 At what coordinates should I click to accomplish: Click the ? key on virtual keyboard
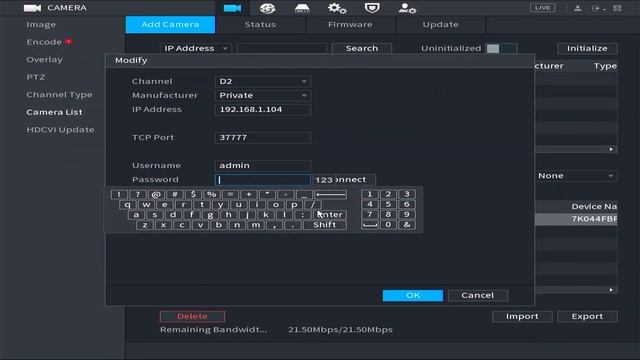point(138,194)
